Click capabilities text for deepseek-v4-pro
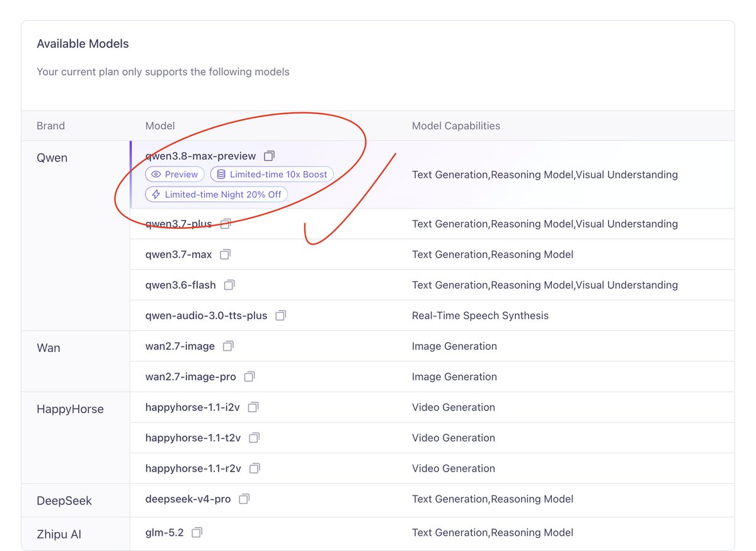Viewport: 756px width, 551px height. (x=493, y=499)
